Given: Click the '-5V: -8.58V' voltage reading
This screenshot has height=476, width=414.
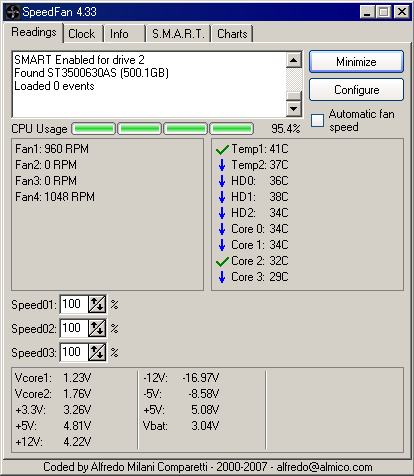Looking at the screenshot, I should point(181,394).
